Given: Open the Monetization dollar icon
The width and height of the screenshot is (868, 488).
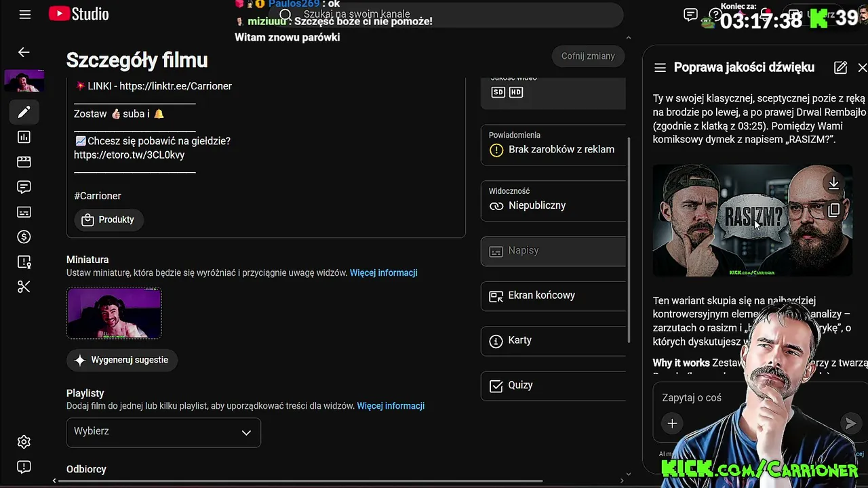Looking at the screenshot, I should 24,237.
